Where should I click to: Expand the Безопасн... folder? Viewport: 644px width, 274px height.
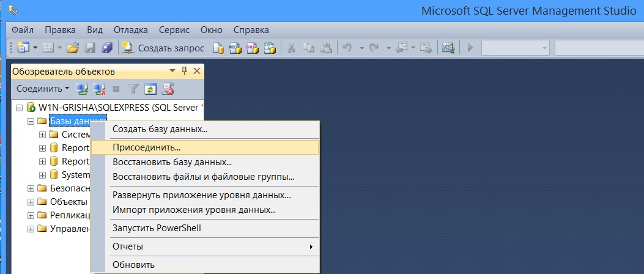pyautogui.click(x=31, y=188)
